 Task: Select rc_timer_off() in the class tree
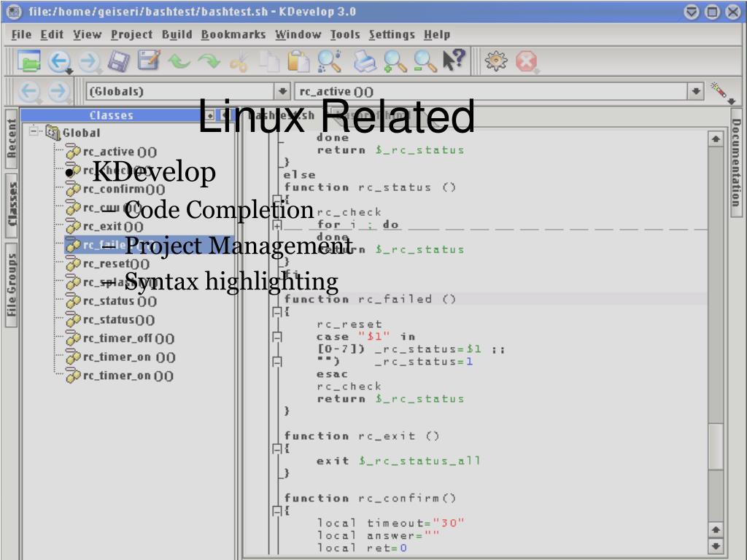point(128,338)
